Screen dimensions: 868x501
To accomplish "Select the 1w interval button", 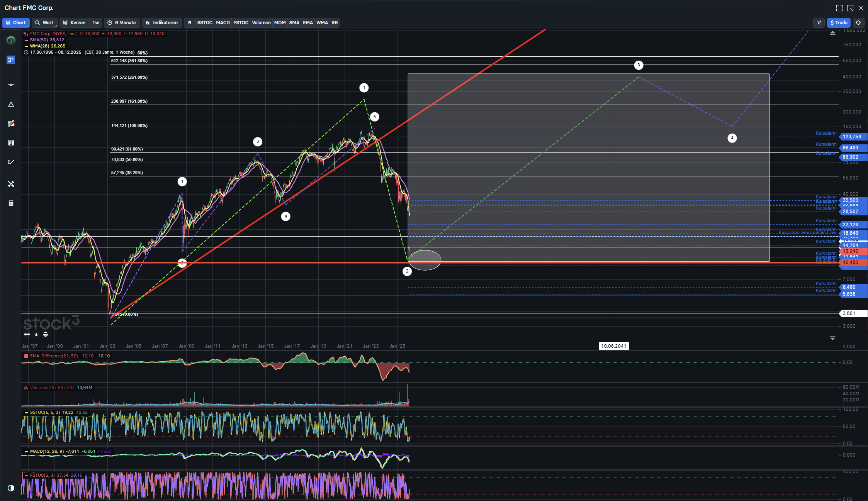I will point(96,23).
